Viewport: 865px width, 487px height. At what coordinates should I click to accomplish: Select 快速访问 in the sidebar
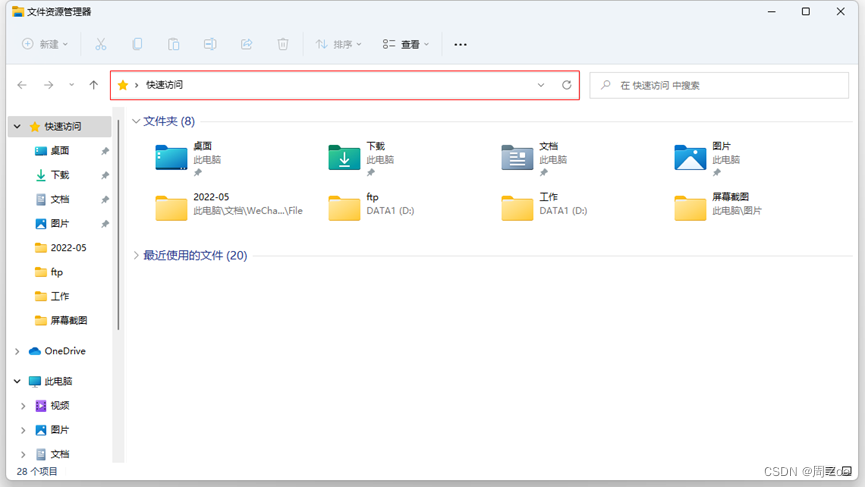coord(62,127)
